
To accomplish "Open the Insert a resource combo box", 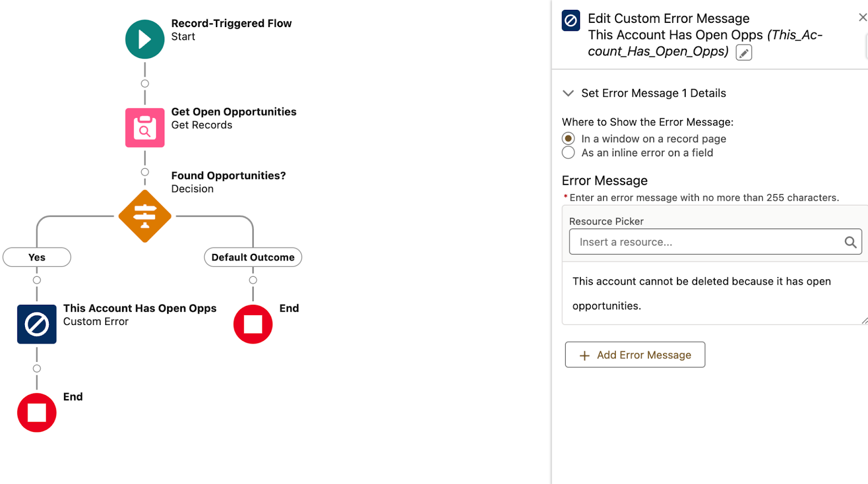I will coord(705,242).
